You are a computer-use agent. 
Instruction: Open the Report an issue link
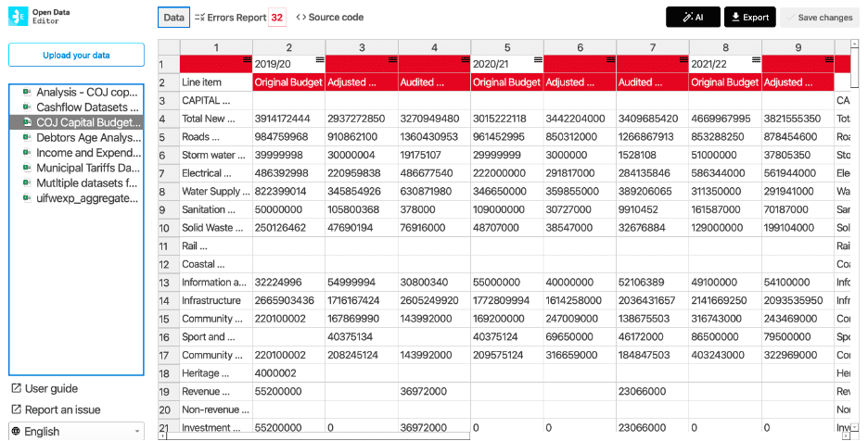[62, 409]
